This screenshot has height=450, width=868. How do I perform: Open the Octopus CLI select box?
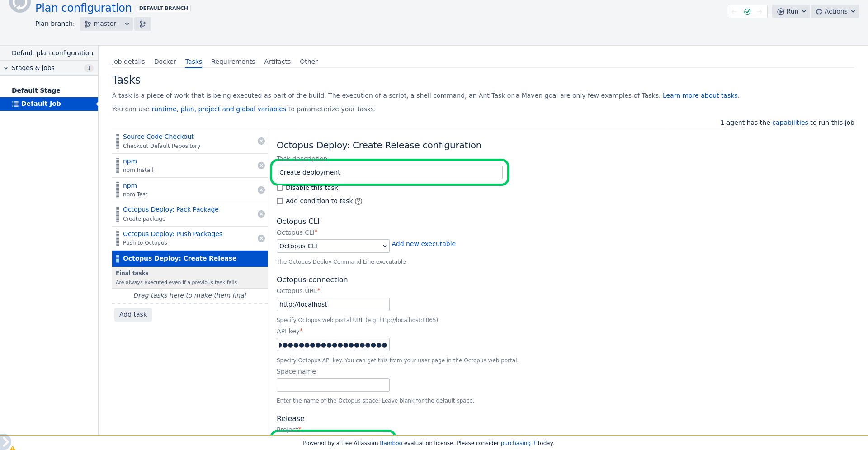333,246
